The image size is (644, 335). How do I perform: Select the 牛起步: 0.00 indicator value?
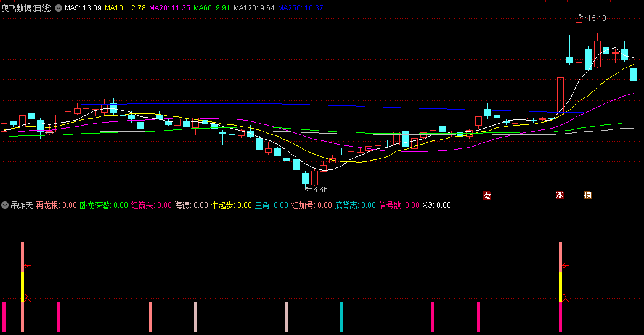tap(232, 205)
